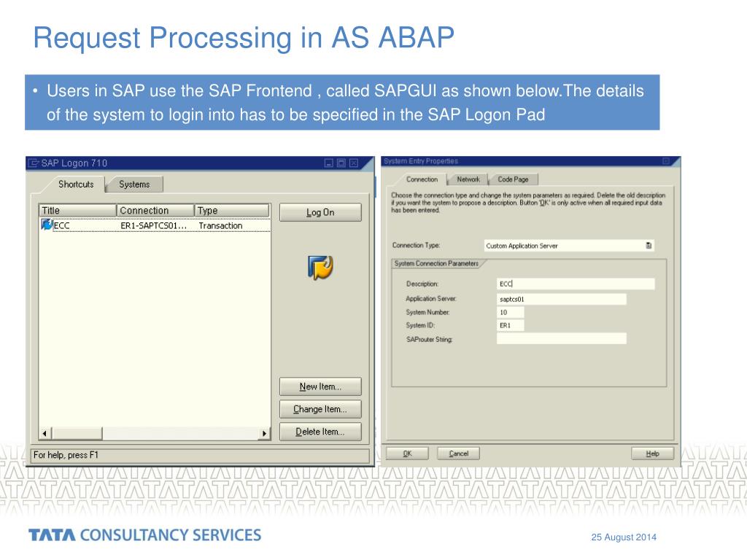Click the SAProuter String field
Image resolution: width=747 pixels, height=560 pixels.
[562, 338]
